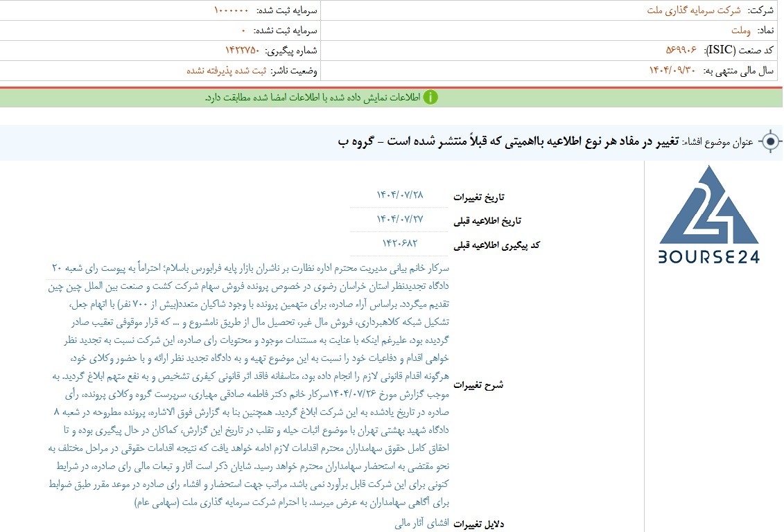Viewport: 784px width, 532px height.
Task: Select the ISIC industry code 569906
Action: 681,50
